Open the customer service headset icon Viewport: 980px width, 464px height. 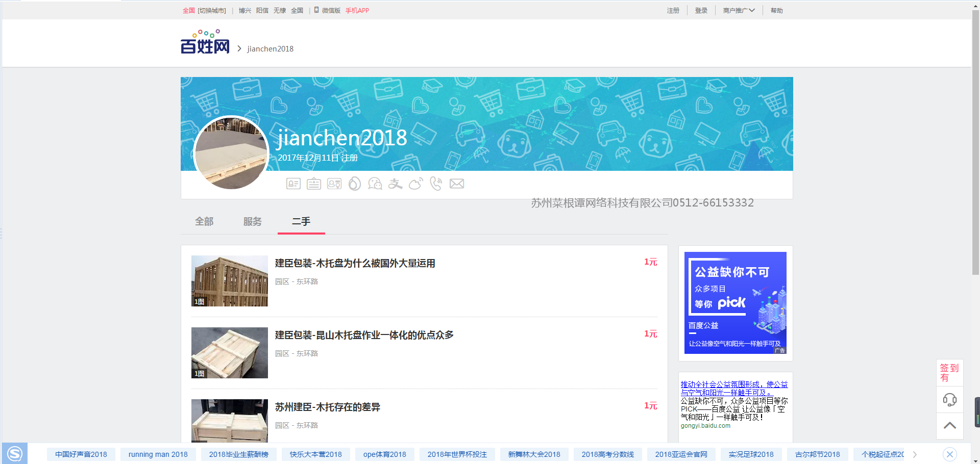click(x=949, y=400)
